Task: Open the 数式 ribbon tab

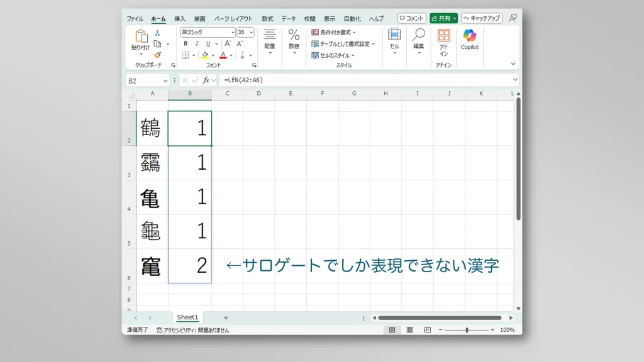Action: click(267, 19)
